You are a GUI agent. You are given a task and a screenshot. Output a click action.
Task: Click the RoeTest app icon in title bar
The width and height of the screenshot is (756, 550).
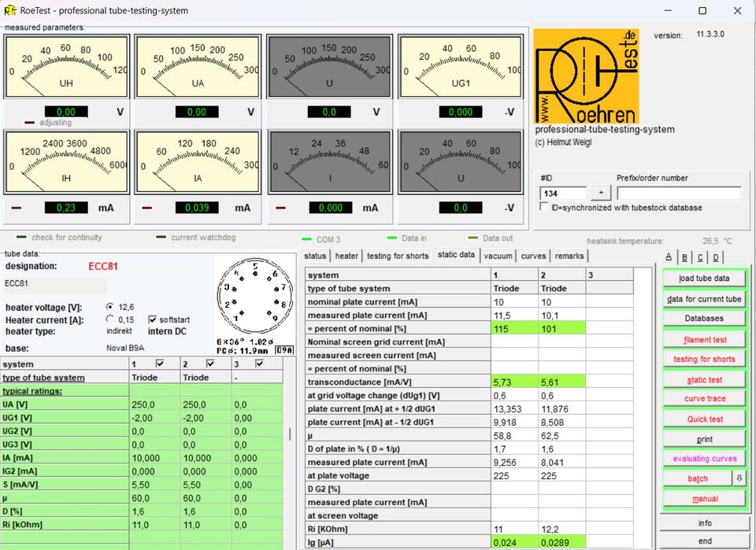[x=9, y=10]
